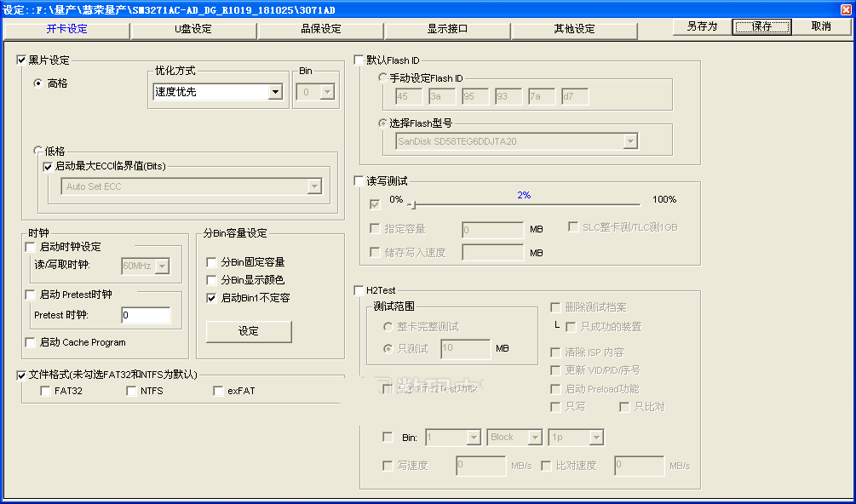Click the Pretest 时钟 input field

tap(145, 316)
